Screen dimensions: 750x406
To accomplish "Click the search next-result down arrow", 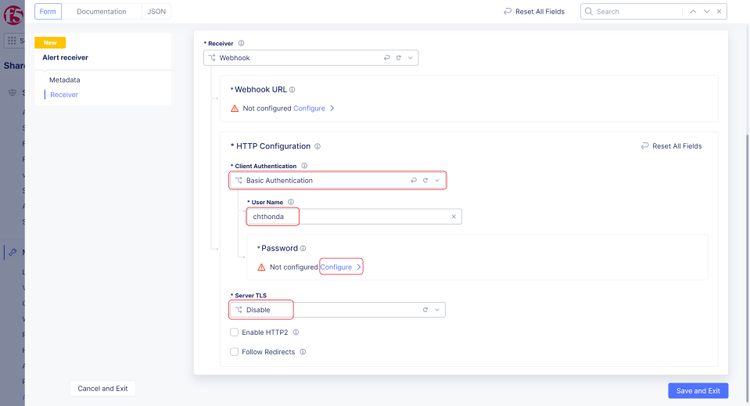I will [x=708, y=12].
